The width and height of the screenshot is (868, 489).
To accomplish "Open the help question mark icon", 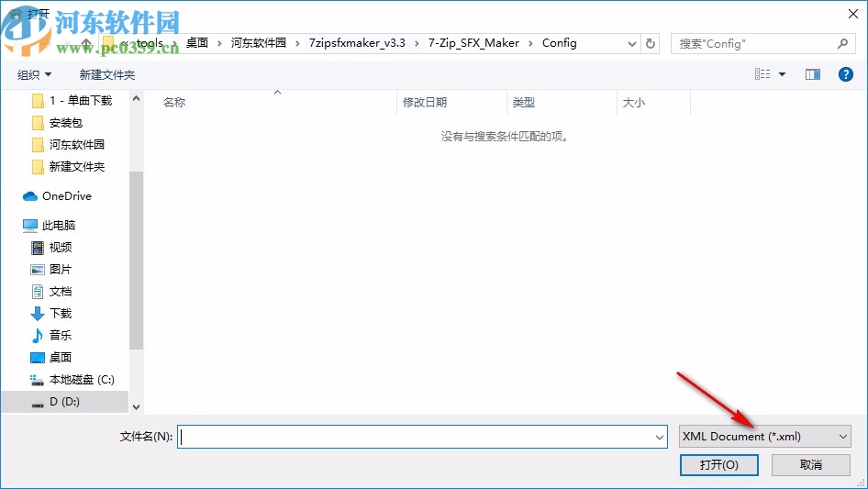I will 845,74.
